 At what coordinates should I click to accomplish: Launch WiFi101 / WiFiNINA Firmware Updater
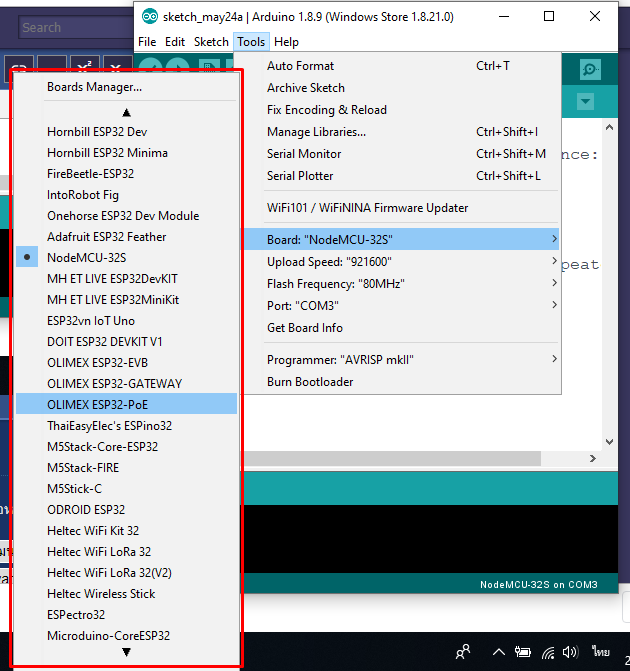[x=401, y=208]
